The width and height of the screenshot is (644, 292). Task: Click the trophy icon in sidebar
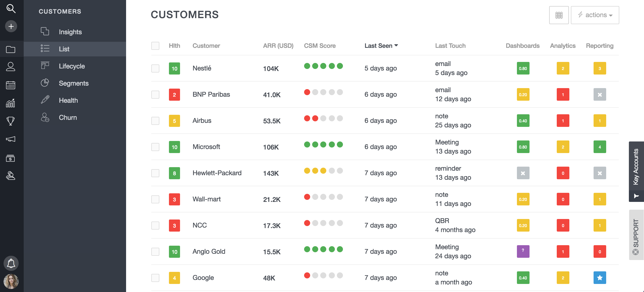pos(11,121)
